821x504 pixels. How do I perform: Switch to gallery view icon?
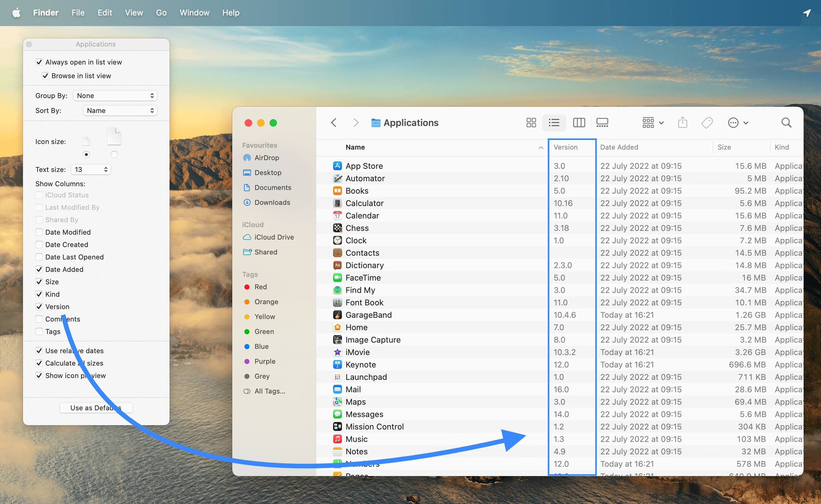(x=602, y=123)
